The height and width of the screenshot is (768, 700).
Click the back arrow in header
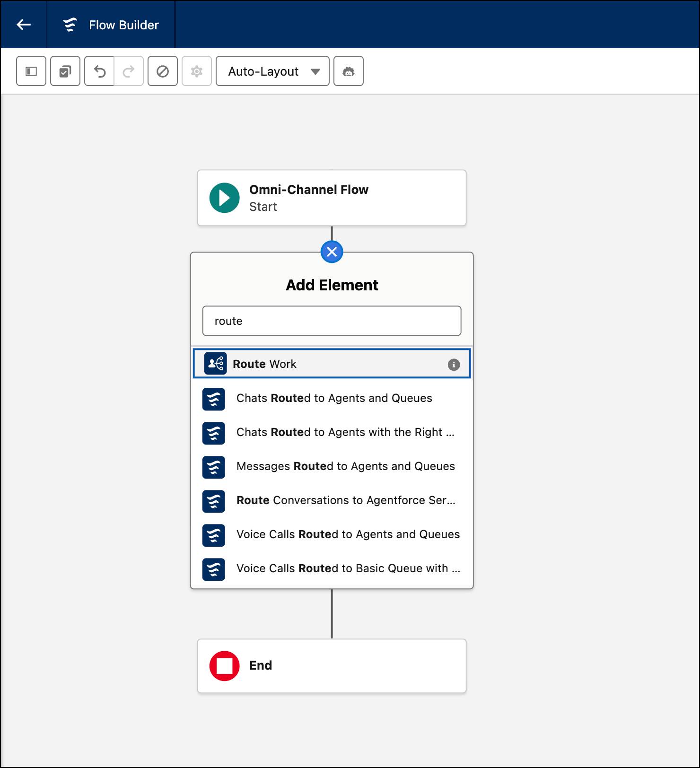pyautogui.click(x=24, y=25)
